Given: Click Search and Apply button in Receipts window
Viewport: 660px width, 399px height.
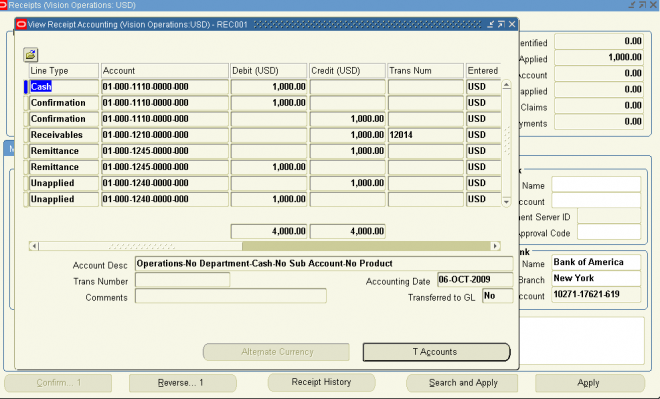Looking at the screenshot, I should [x=462, y=383].
